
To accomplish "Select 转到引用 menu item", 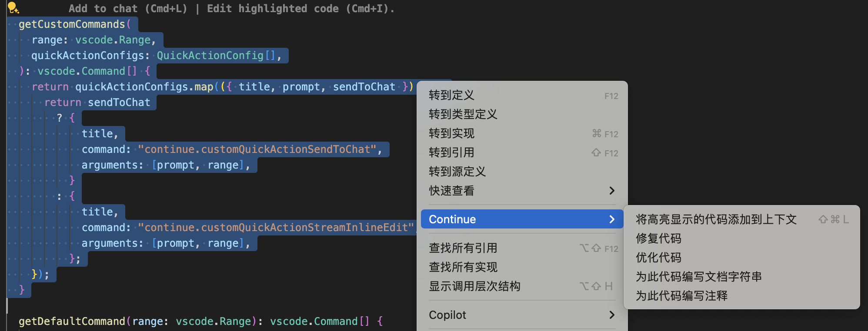I will point(451,152).
